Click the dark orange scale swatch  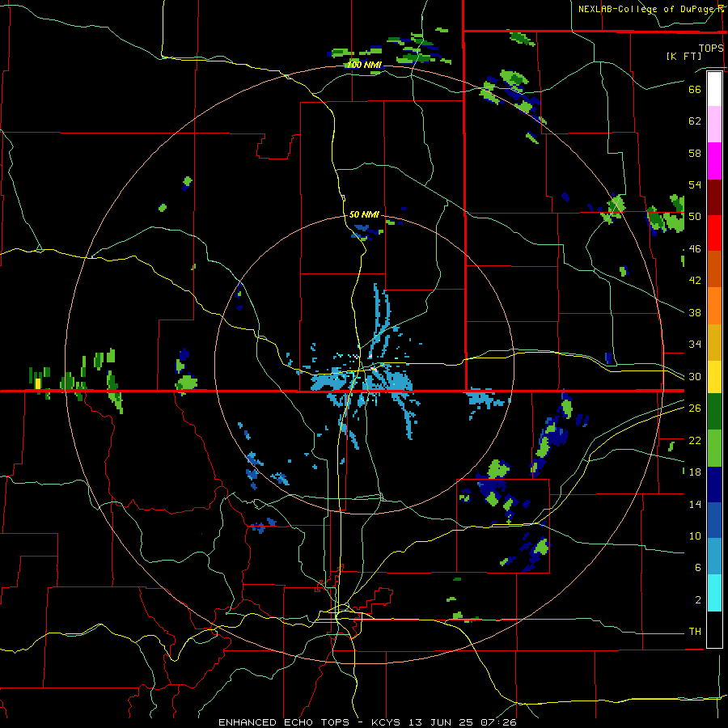[x=714, y=269]
